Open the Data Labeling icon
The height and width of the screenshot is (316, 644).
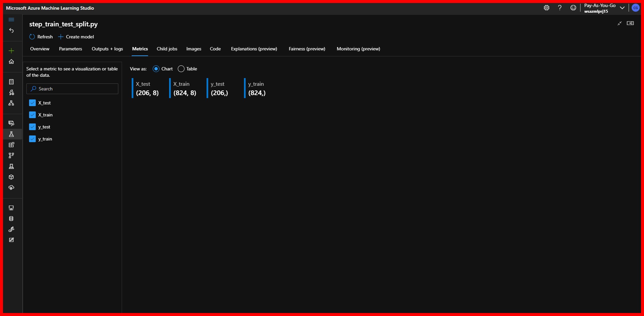(x=11, y=240)
